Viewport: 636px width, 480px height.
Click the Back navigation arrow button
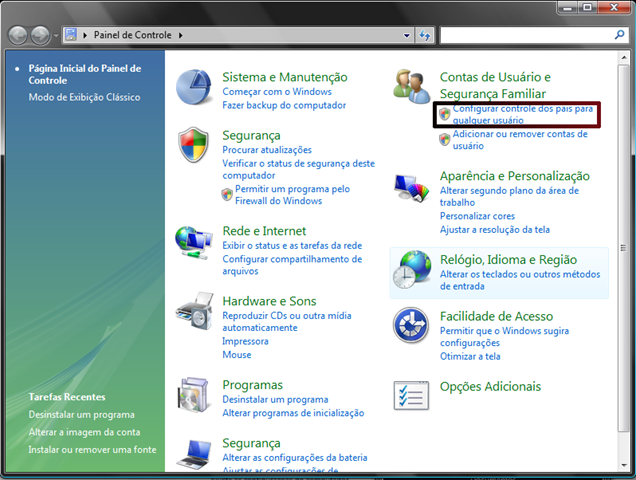click(x=17, y=35)
